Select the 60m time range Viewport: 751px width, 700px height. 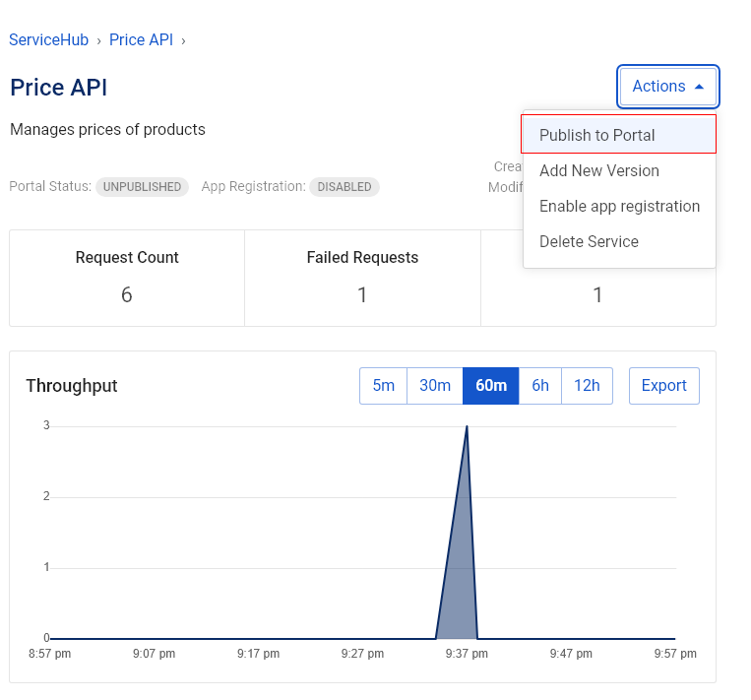(x=491, y=386)
